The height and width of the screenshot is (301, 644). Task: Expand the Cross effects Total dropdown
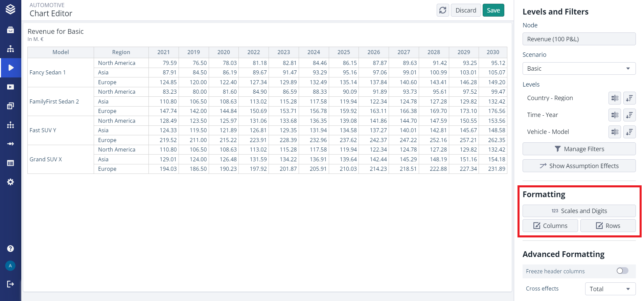tap(610, 289)
